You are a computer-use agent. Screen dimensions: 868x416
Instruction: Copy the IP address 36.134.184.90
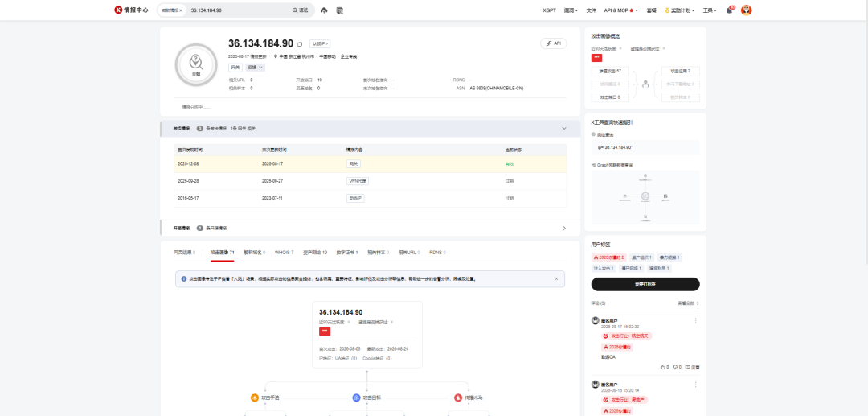click(300, 44)
